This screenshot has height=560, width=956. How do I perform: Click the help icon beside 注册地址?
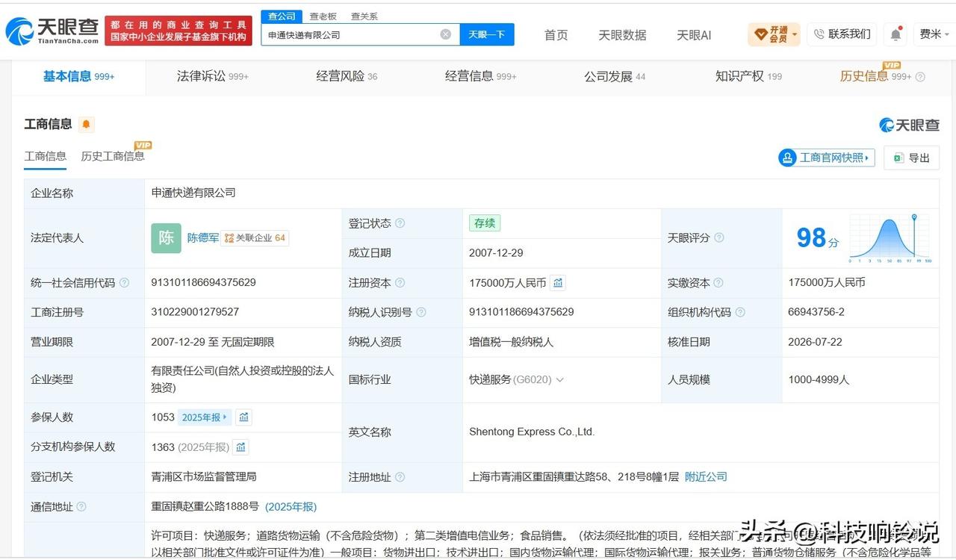pyautogui.click(x=400, y=477)
